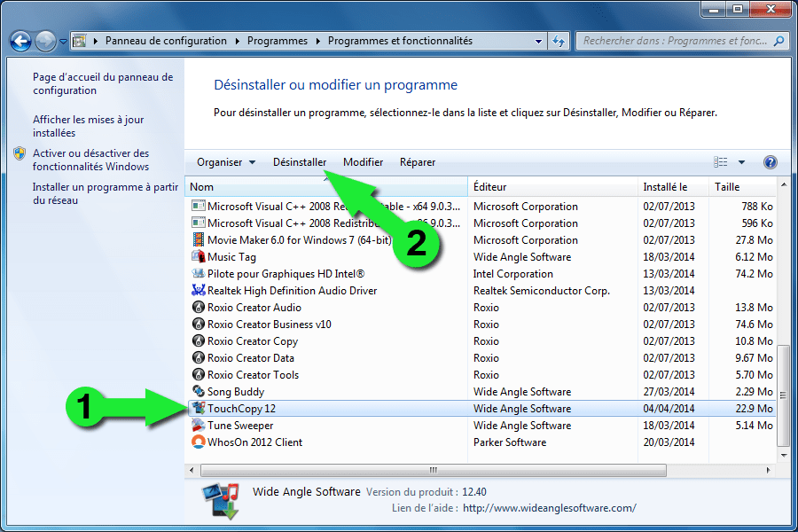Refresh the Programmes et fonctionnalités view
798x532 pixels.
559,42
